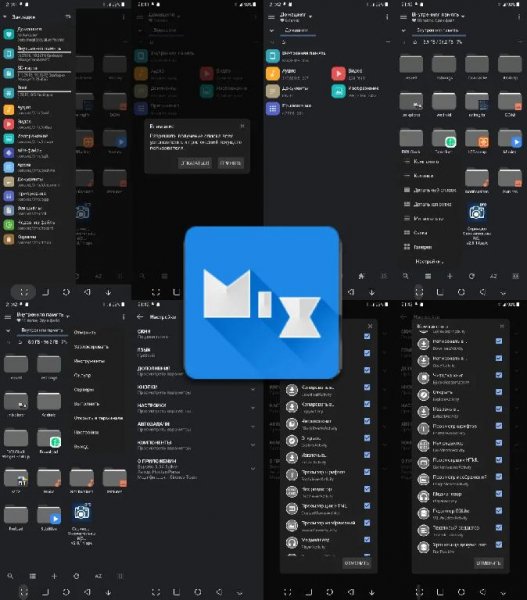Viewport: 527px width, 600px height.
Task: Expand 'О ПРИЛОЖЕНИИ' section chevron in settings
Action: pyautogui.click(x=253, y=469)
